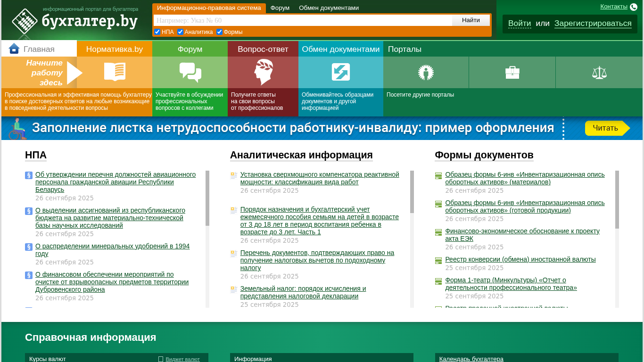Switch to the Форум search tab

point(280,8)
